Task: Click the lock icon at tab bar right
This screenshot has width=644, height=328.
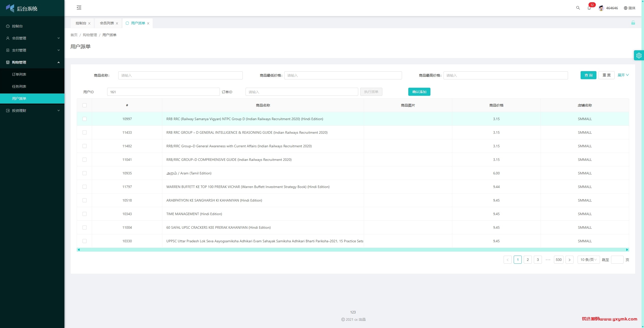Action: (633, 23)
